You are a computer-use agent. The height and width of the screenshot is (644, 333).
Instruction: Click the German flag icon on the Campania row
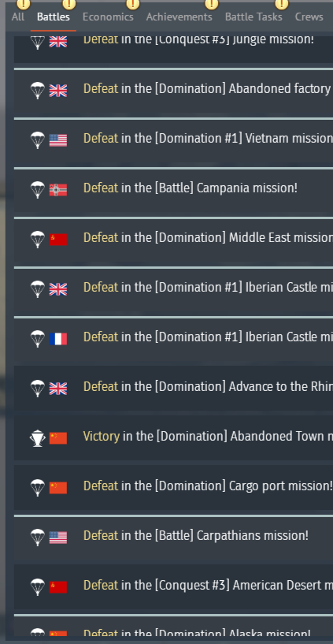coord(58,190)
